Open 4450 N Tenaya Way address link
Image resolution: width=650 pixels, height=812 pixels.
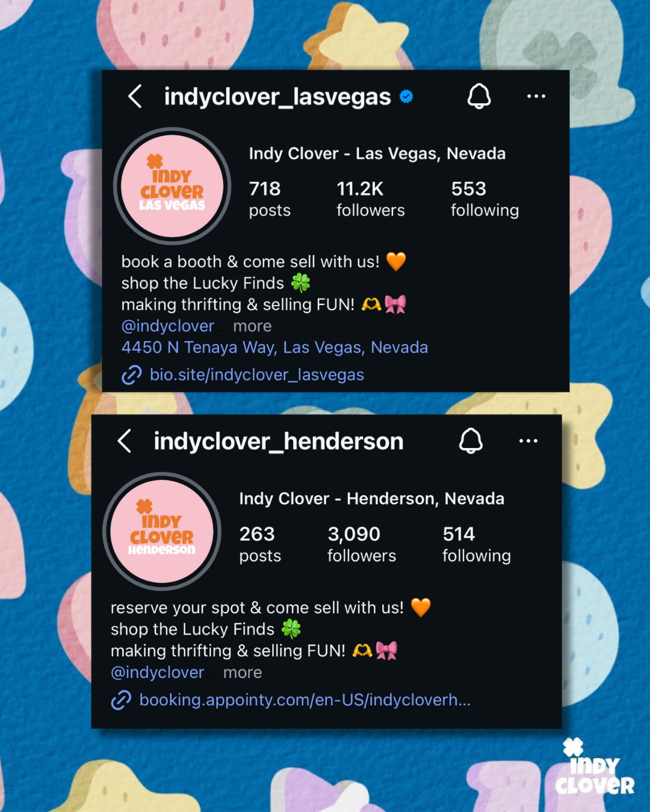pos(274,348)
